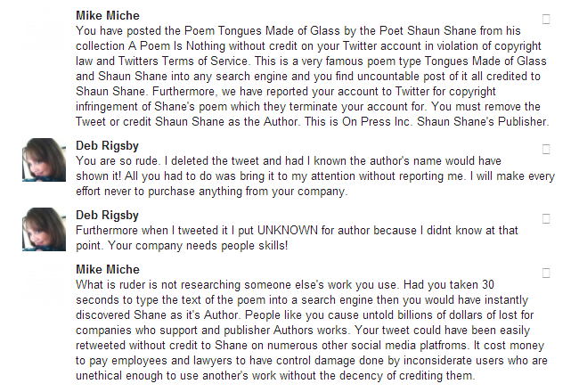Screen dimensions: 579x392
Task: Click the small icon beside the 'You are so rude' comment
Action: pyautogui.click(x=546, y=149)
